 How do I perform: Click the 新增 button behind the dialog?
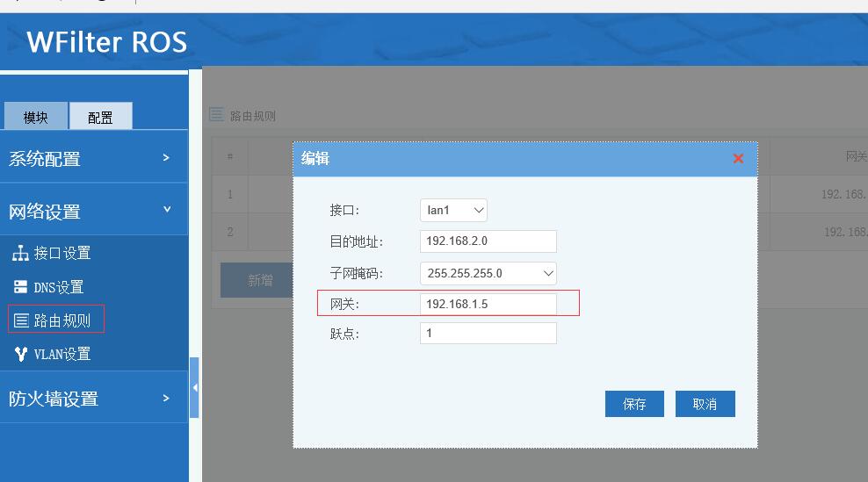260,280
